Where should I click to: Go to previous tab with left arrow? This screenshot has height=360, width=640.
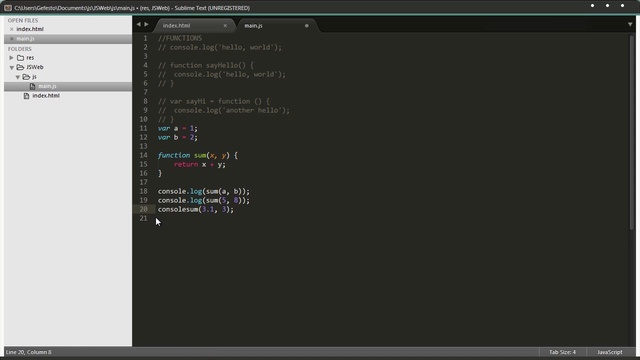pyautogui.click(x=138, y=24)
